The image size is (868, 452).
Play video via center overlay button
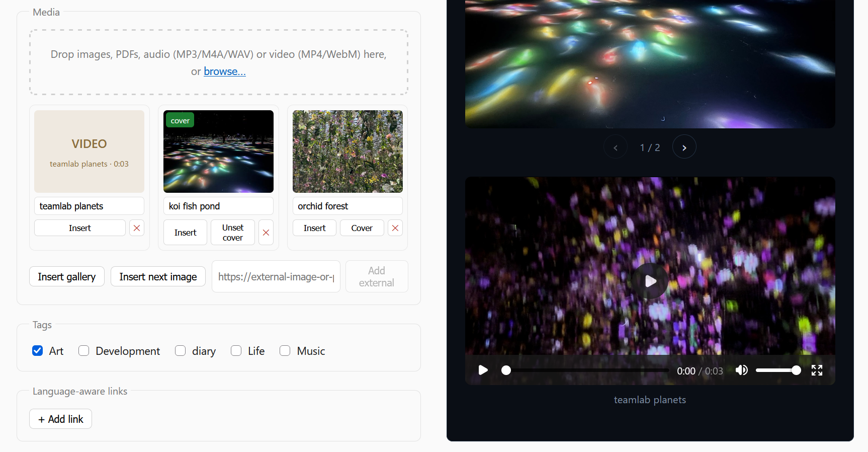click(650, 281)
